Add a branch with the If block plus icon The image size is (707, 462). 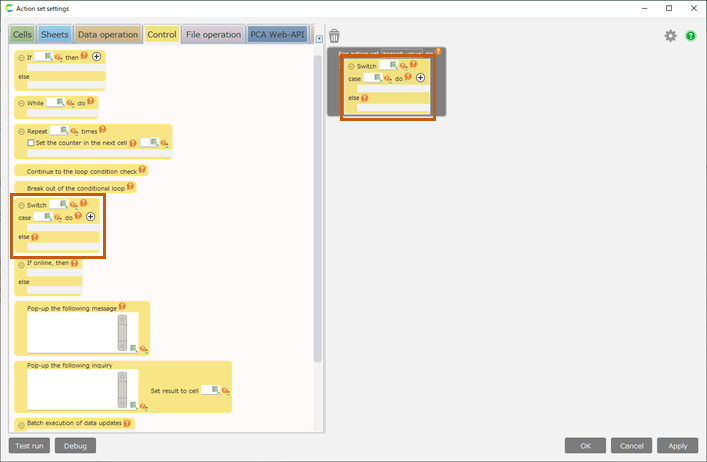click(x=96, y=57)
